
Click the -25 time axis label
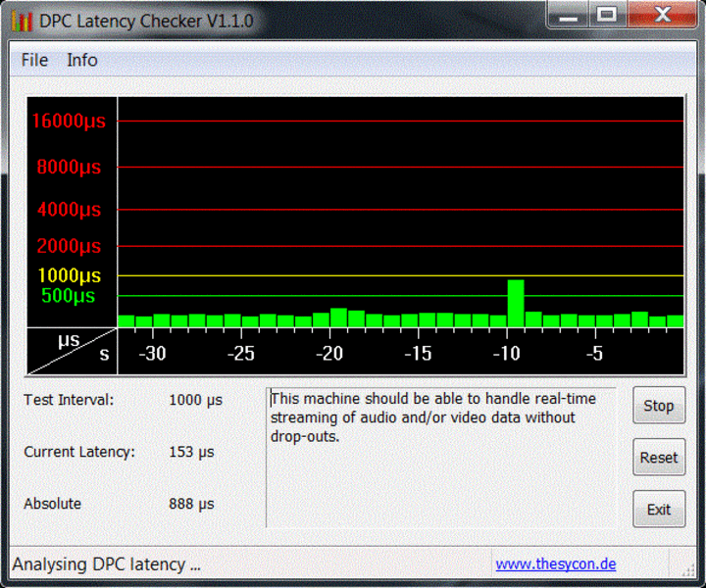pyautogui.click(x=241, y=354)
